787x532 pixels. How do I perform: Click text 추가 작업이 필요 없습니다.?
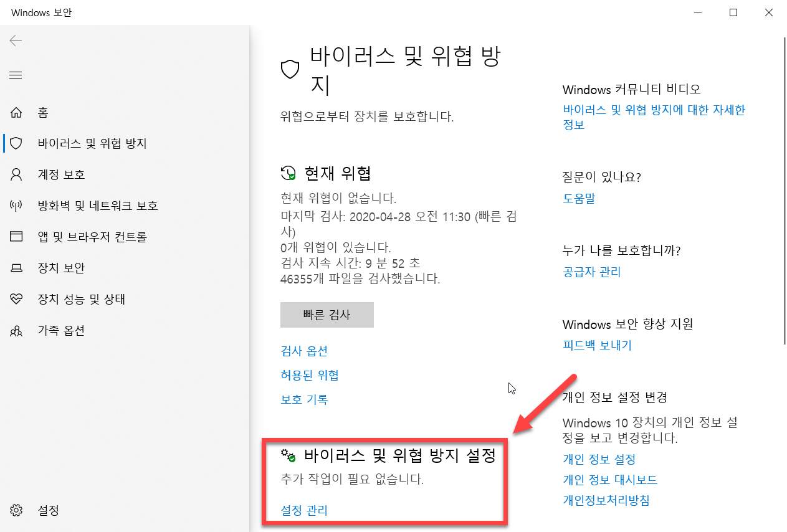(x=352, y=480)
